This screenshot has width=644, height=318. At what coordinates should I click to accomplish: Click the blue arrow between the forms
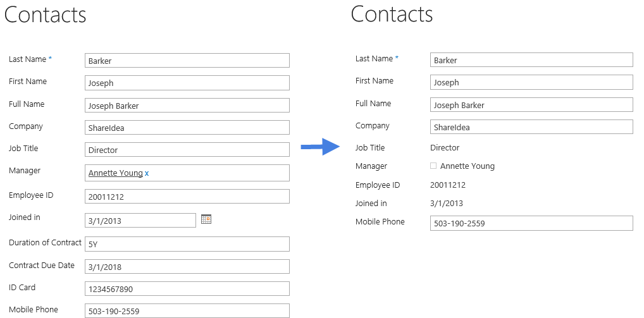pos(320,147)
